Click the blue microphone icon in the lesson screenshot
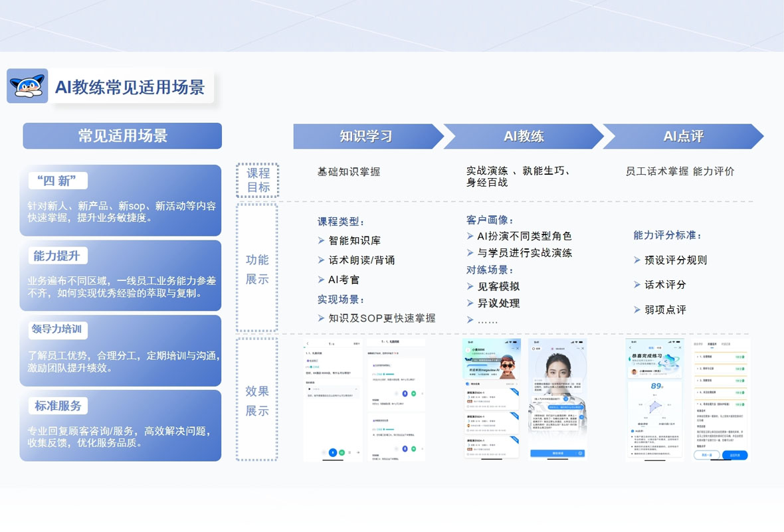 click(x=333, y=452)
